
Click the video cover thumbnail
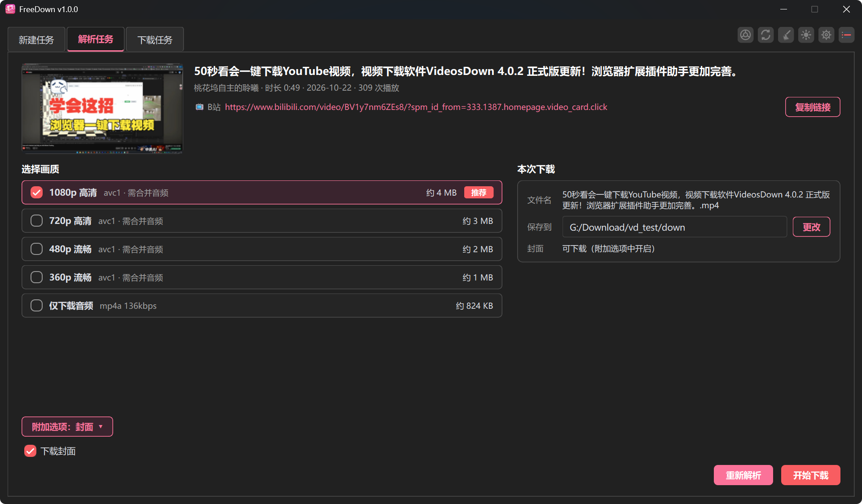click(102, 108)
